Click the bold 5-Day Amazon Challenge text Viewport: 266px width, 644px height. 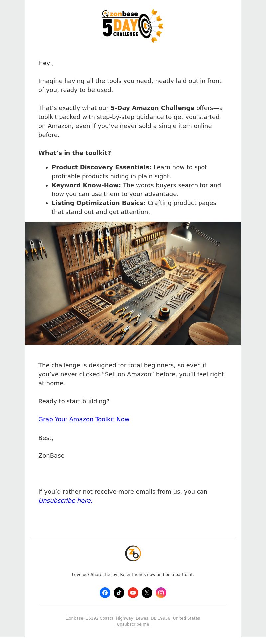pos(152,108)
